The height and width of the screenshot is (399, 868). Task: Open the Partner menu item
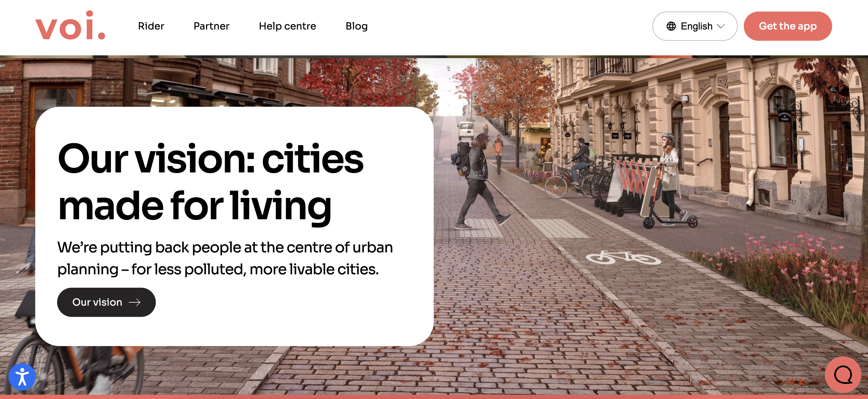(x=211, y=26)
